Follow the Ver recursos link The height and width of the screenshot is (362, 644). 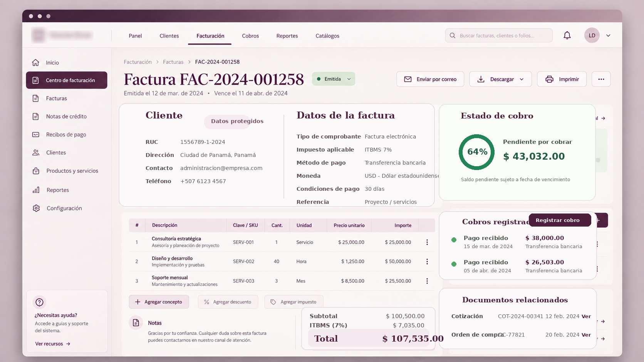52,344
